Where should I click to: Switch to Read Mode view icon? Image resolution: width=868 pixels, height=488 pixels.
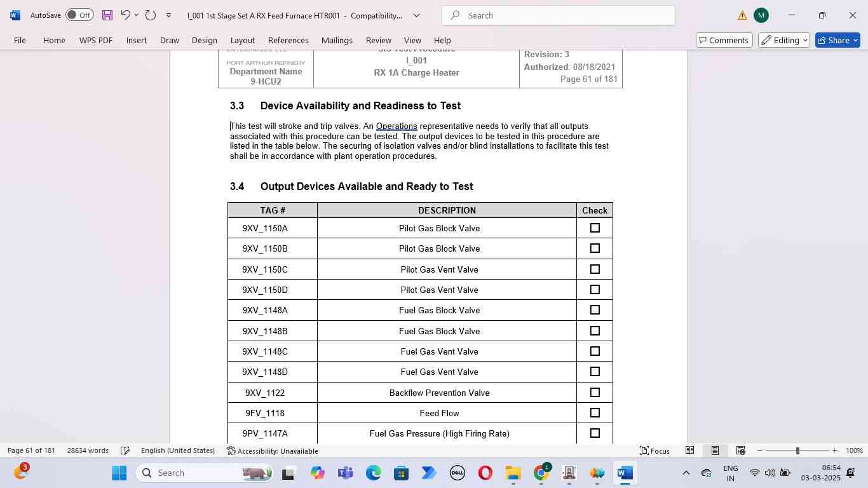click(x=689, y=451)
